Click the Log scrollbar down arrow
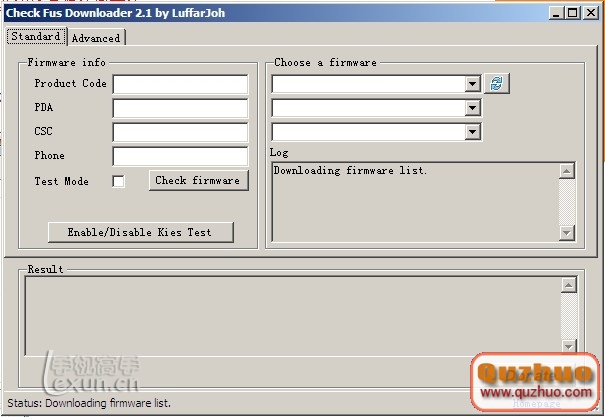Image resolution: width=605 pixels, height=417 pixels. (566, 233)
